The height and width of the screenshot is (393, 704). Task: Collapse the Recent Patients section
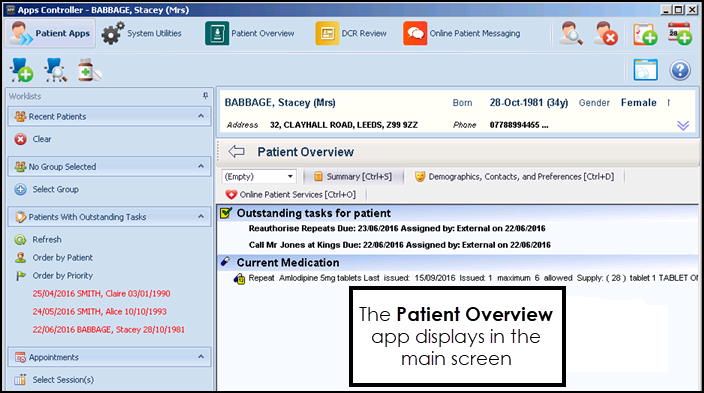point(201,116)
